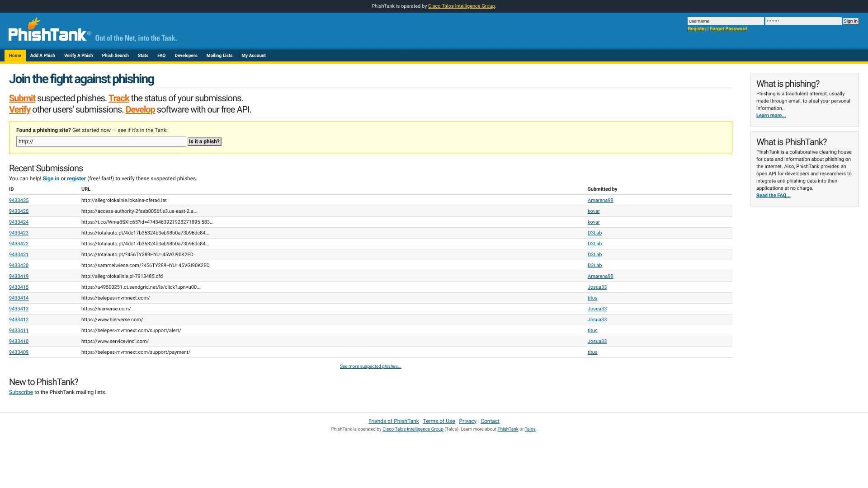
Task: Open Amarena98 profile on row 9433435
Action: tap(600, 201)
